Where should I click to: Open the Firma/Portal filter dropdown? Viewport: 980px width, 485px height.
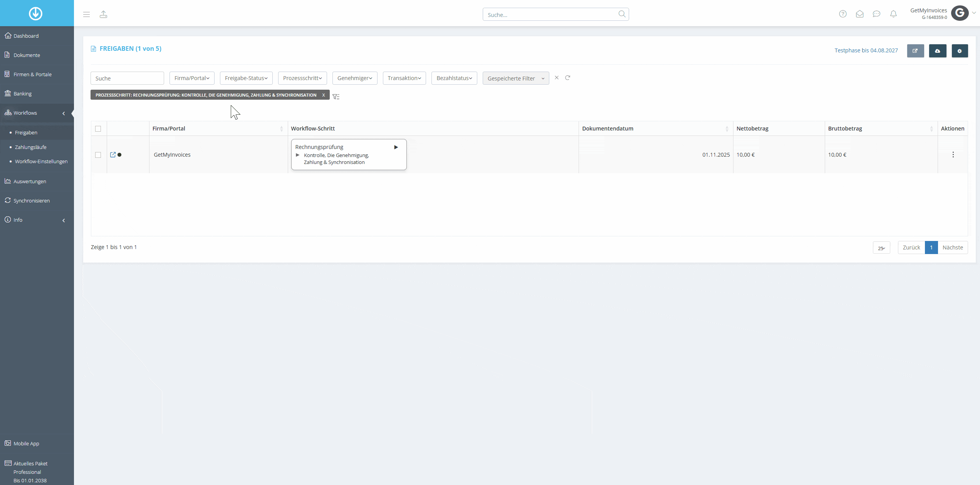(192, 78)
